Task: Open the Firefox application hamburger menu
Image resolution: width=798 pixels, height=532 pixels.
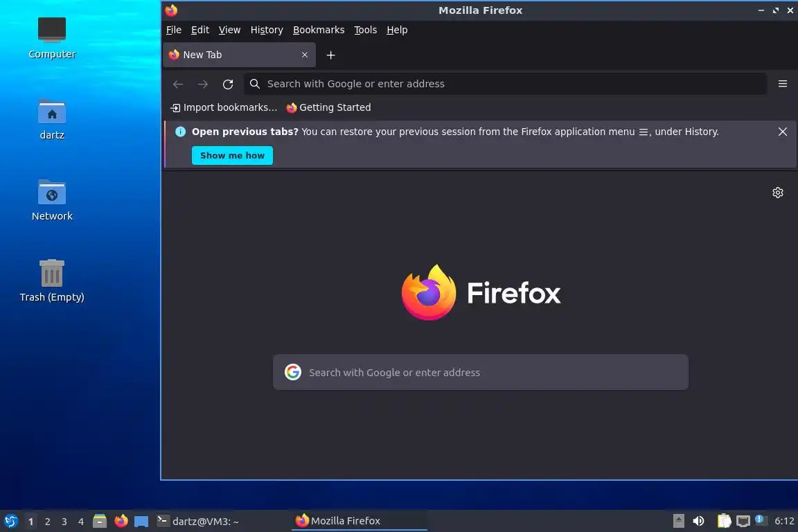Action: pos(783,84)
